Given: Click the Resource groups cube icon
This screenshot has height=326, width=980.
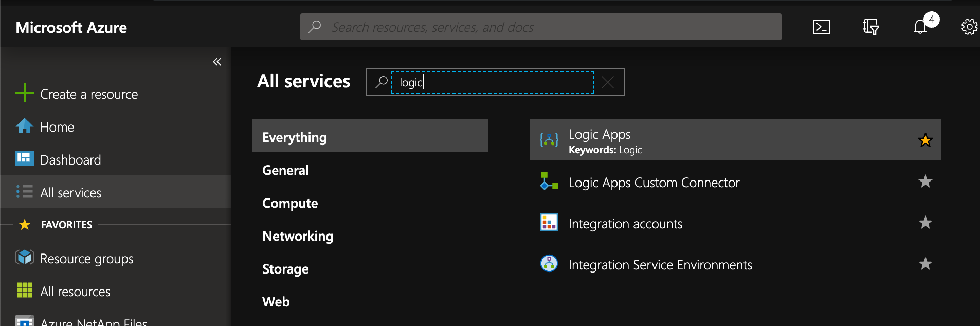Looking at the screenshot, I should pyautogui.click(x=24, y=258).
